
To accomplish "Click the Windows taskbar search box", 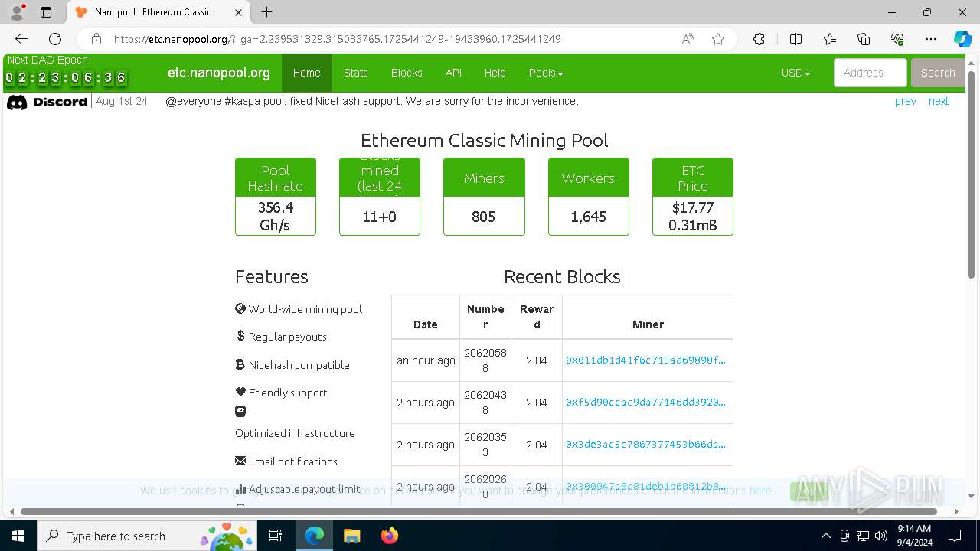I will (x=147, y=536).
